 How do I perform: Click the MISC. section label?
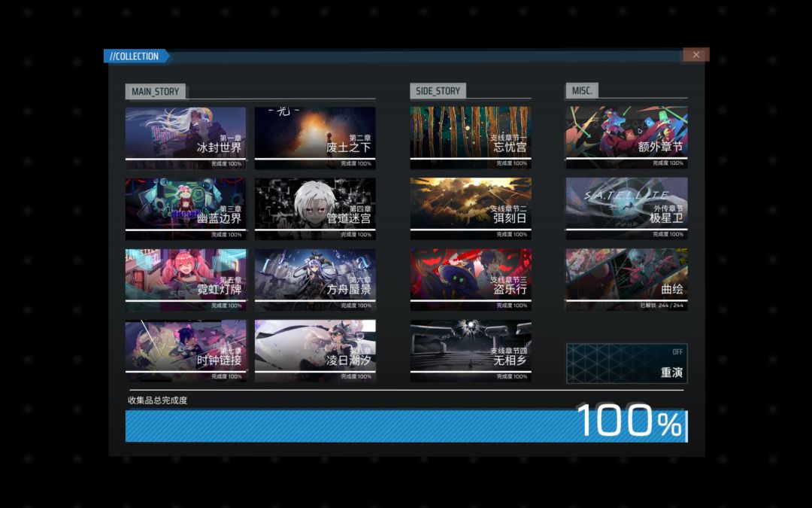tap(582, 91)
